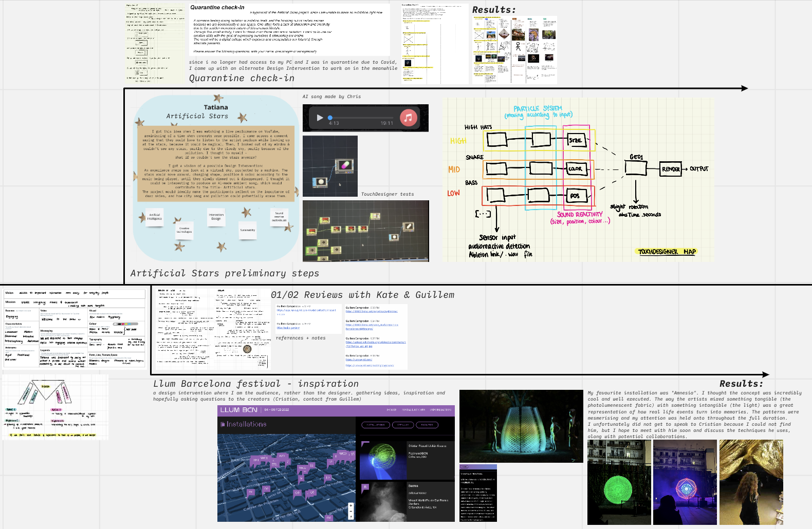Click the EF1 map marker
Screen dimensions: 812x529
tap(256, 460)
